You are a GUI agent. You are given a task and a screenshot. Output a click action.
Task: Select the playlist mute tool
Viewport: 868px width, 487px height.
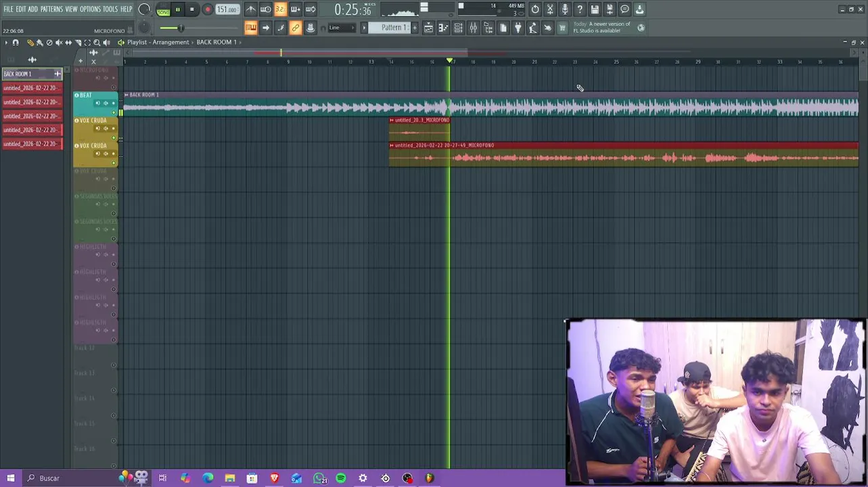coord(59,43)
